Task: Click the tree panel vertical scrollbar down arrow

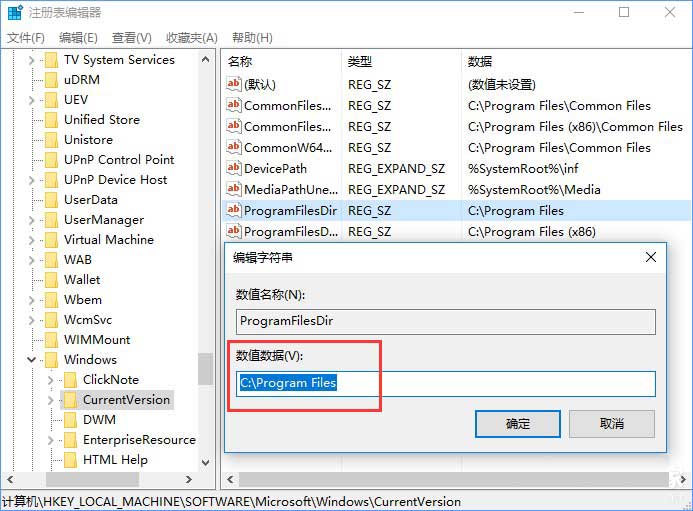Action: (x=205, y=463)
